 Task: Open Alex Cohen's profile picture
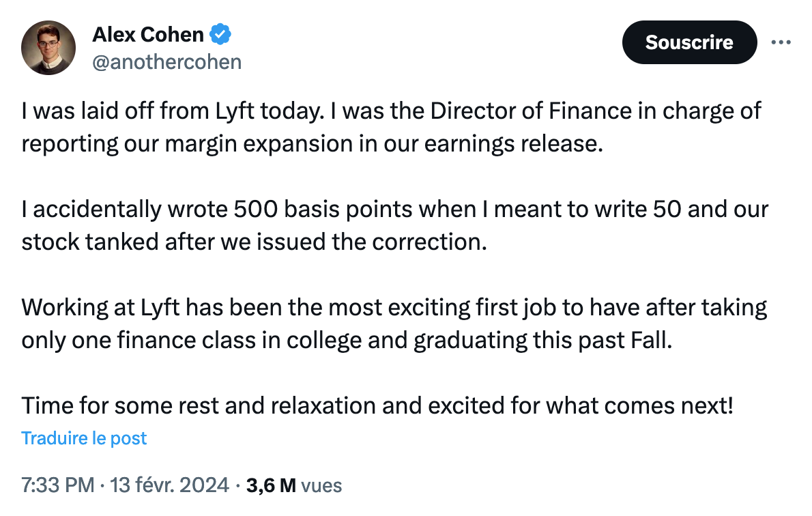tap(48, 48)
